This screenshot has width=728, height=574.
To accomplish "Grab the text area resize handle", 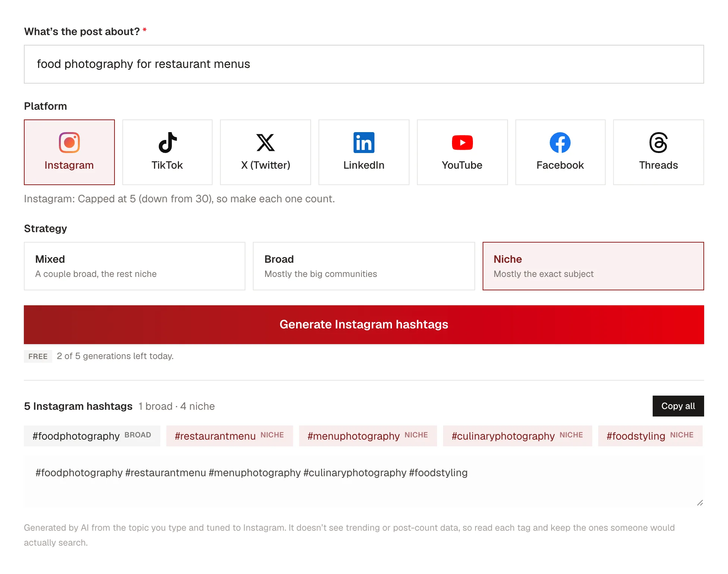I will tap(700, 503).
